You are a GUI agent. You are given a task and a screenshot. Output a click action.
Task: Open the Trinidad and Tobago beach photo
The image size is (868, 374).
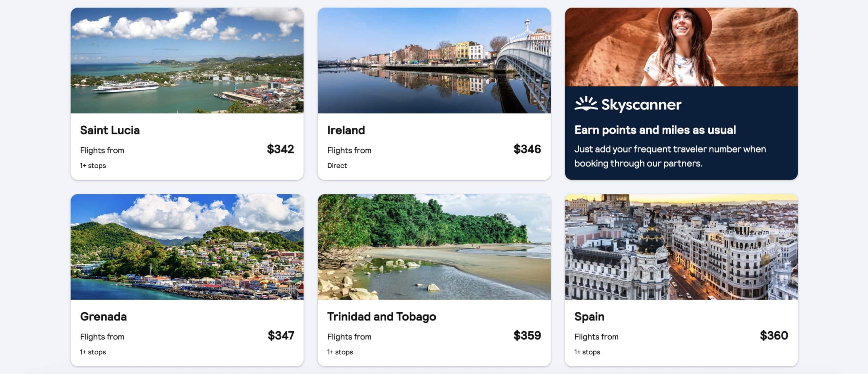point(434,247)
